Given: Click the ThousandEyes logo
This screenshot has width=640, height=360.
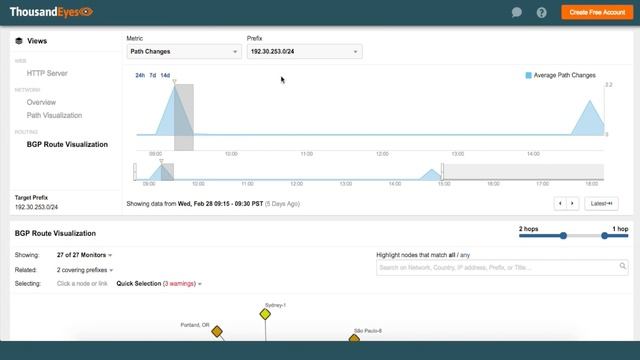Looking at the screenshot, I should coord(51,12).
